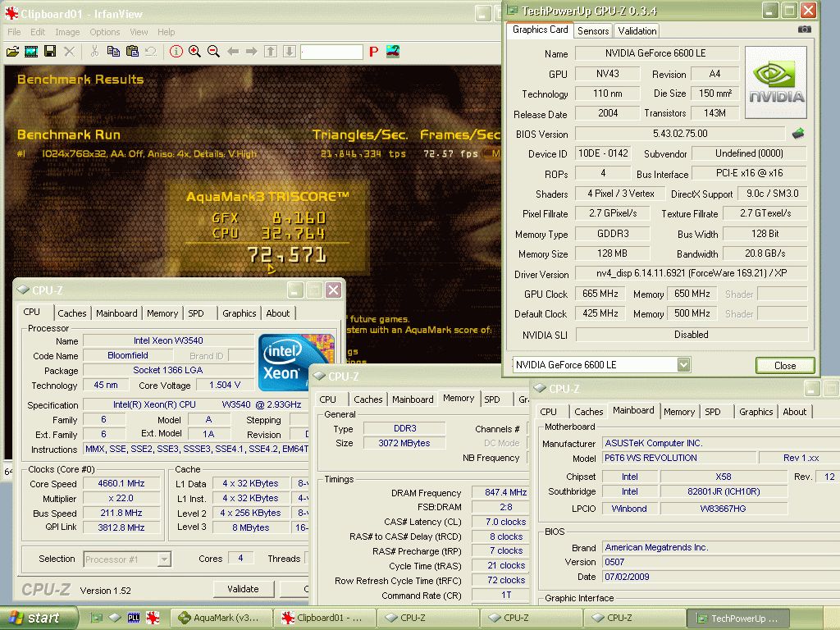This screenshot has width=840, height=630.
Task: Click the PLL quick launch icon on the taskbar
Action: [x=134, y=618]
